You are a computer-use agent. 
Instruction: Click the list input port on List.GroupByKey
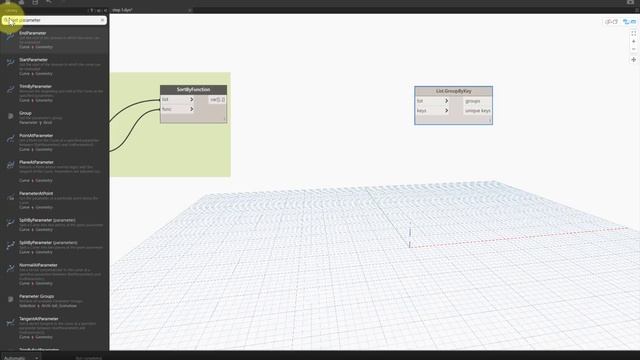tap(432, 100)
